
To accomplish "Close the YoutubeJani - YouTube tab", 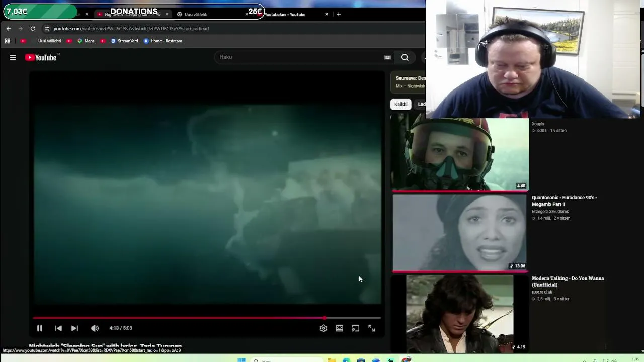I will (x=327, y=14).
